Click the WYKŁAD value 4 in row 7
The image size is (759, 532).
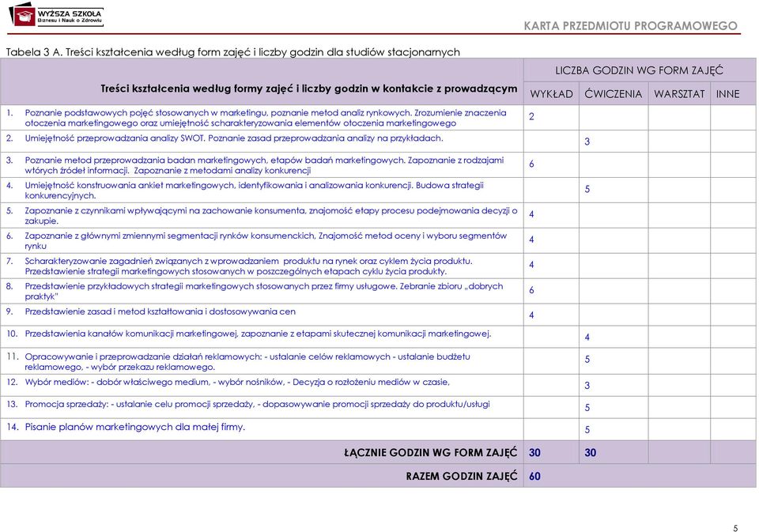click(x=531, y=265)
